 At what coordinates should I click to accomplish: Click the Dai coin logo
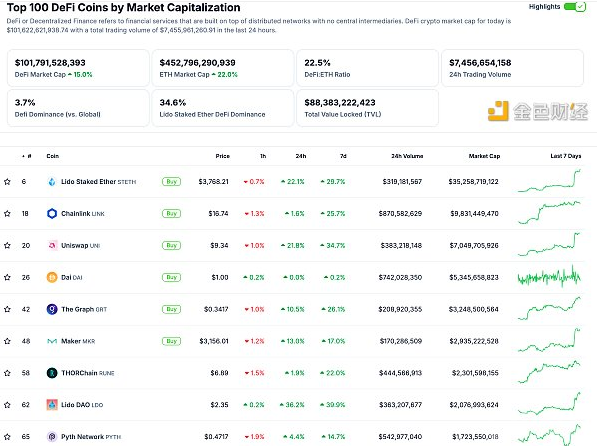(x=52, y=277)
